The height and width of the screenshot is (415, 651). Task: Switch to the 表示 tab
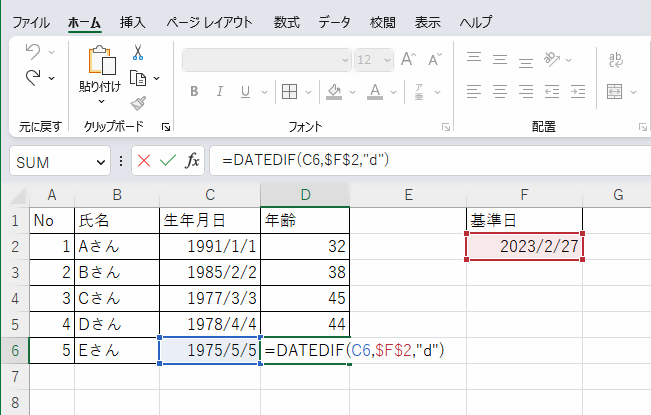click(x=428, y=22)
